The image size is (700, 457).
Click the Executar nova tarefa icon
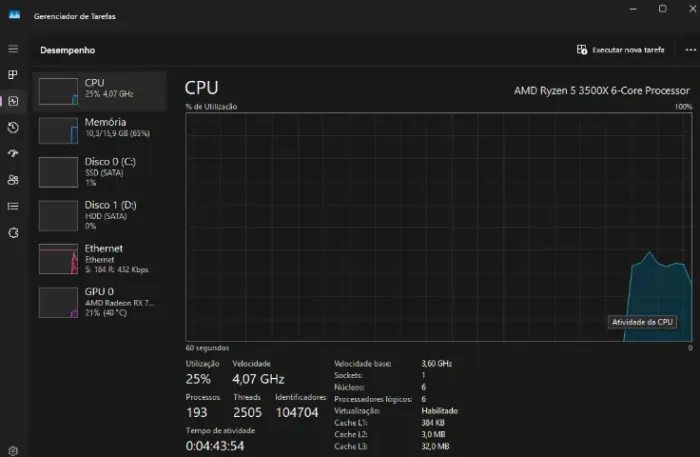point(582,50)
